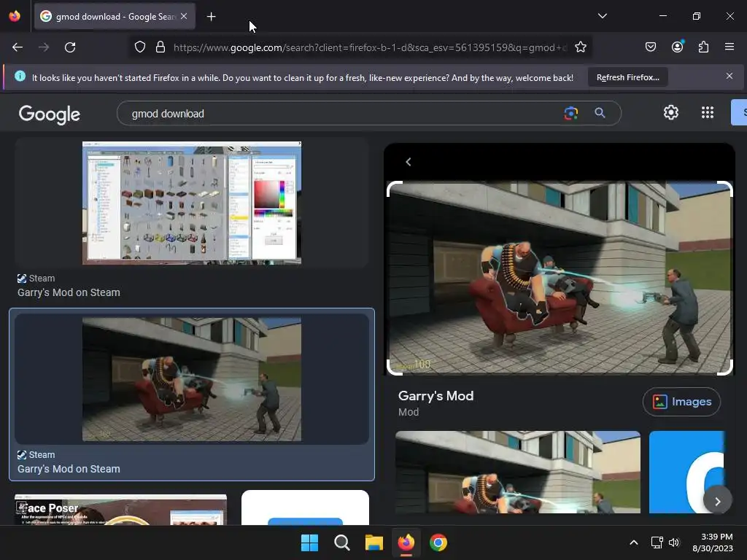Click the Firefox taskbar icon
This screenshot has width=747, height=560.
[406, 542]
